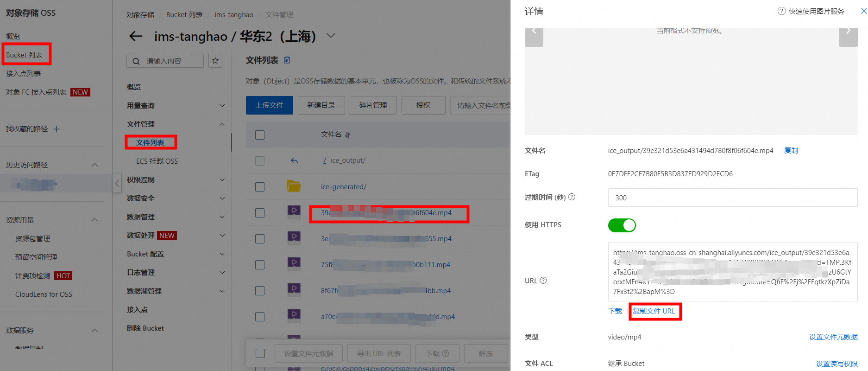The image size is (868, 371).
Task: Click the return arrow icon in ice_output row
Action: (x=294, y=160)
